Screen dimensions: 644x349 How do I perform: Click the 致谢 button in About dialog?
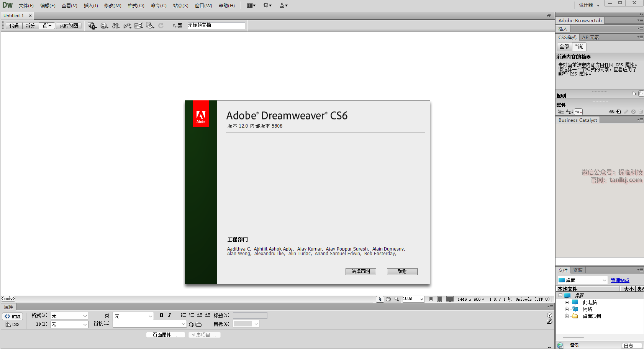point(402,271)
